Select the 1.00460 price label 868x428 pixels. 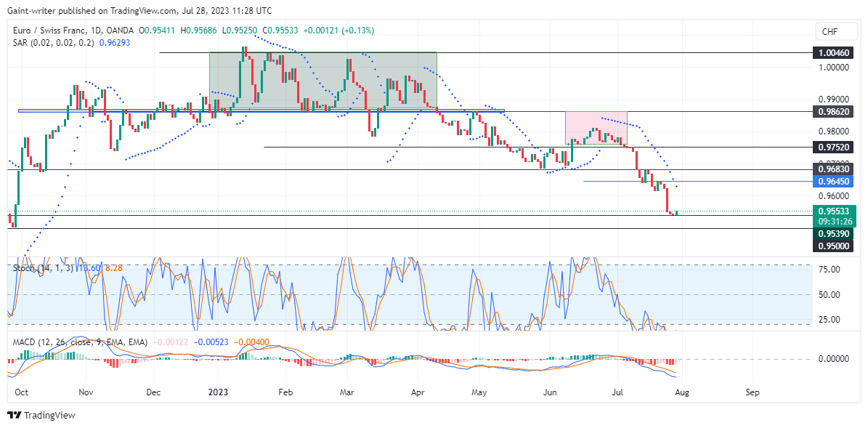point(834,53)
